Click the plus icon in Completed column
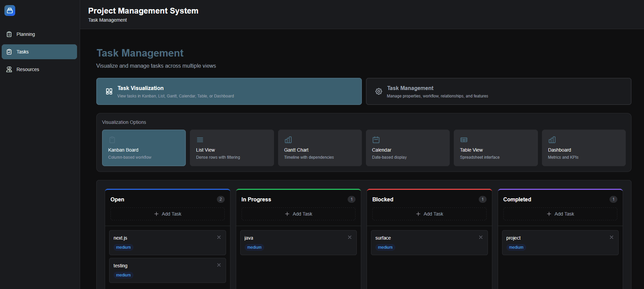 [x=549, y=214]
